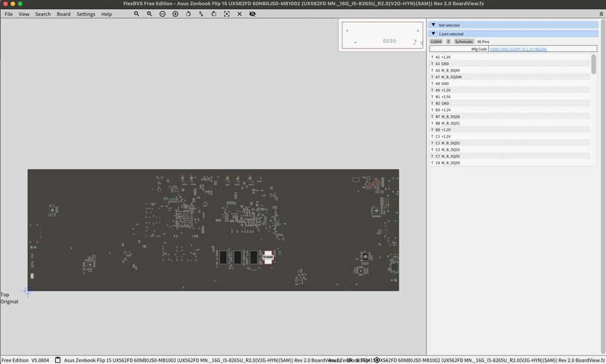This screenshot has height=364, width=606.
Task: Open the Board menu
Action: tap(64, 14)
